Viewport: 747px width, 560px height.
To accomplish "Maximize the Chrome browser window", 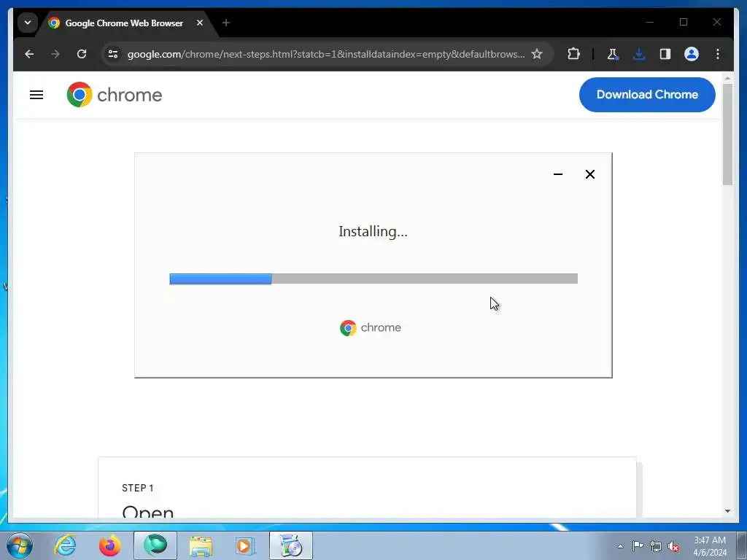I will point(684,23).
